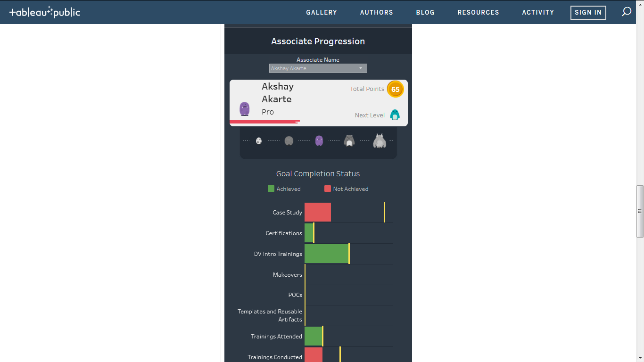Image resolution: width=644 pixels, height=362 pixels.
Task: Click the Tableau Public logo
Action: pyautogui.click(x=45, y=12)
